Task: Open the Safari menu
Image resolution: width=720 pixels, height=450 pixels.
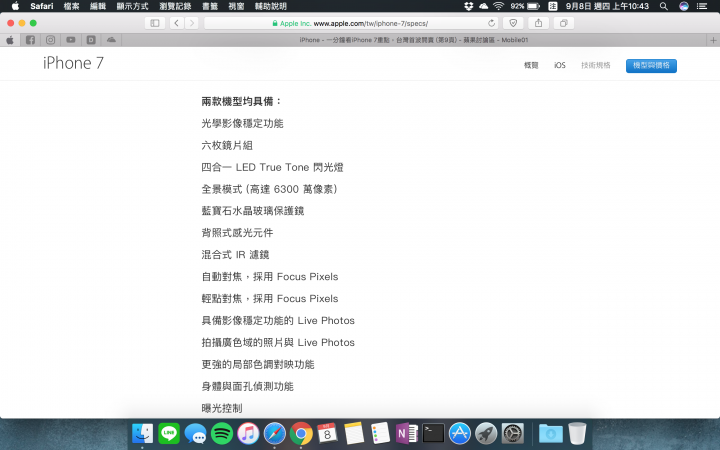Action: [42, 6]
